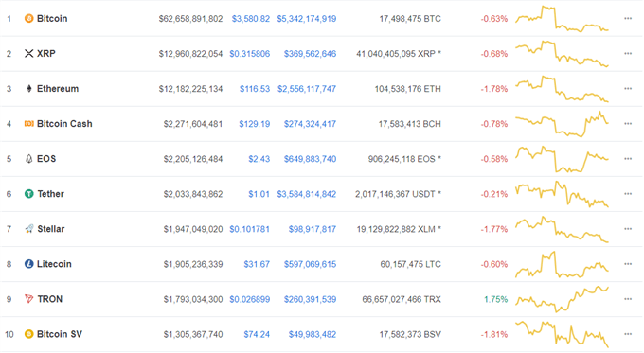Click Ethereum volume $2,556,117,747
The height and width of the screenshot is (353, 644).
pyautogui.click(x=307, y=89)
